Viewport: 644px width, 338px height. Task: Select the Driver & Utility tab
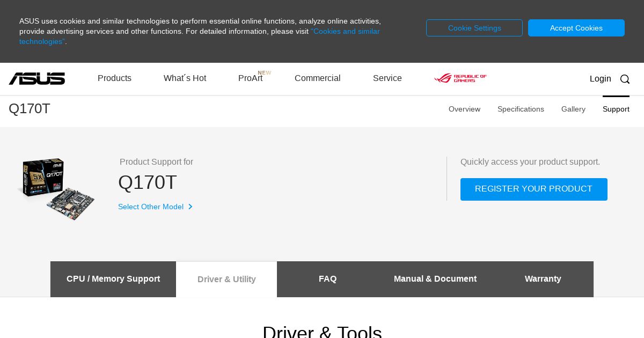(226, 280)
